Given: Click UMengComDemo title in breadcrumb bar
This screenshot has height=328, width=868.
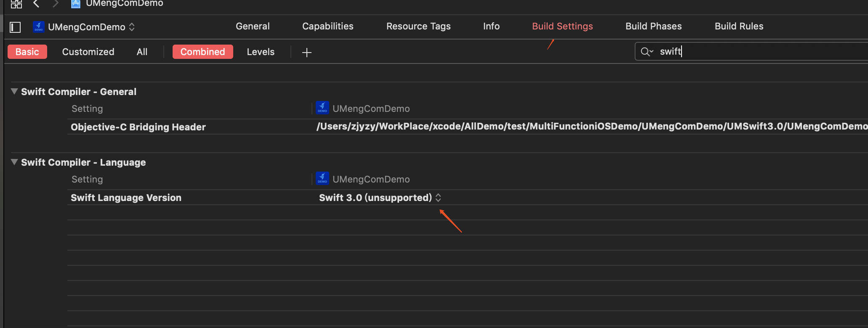Looking at the screenshot, I should tap(124, 4).
